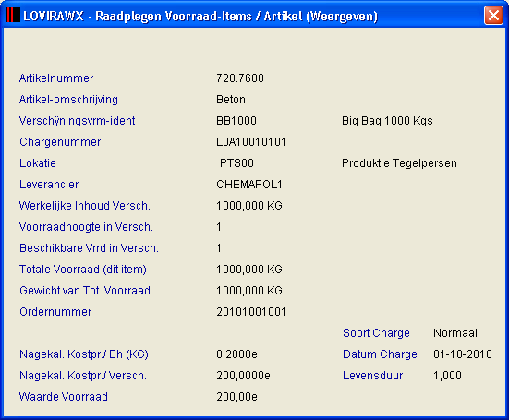509x420 pixels.
Task: Click the BB1000 appearance form code
Action: tap(236, 121)
